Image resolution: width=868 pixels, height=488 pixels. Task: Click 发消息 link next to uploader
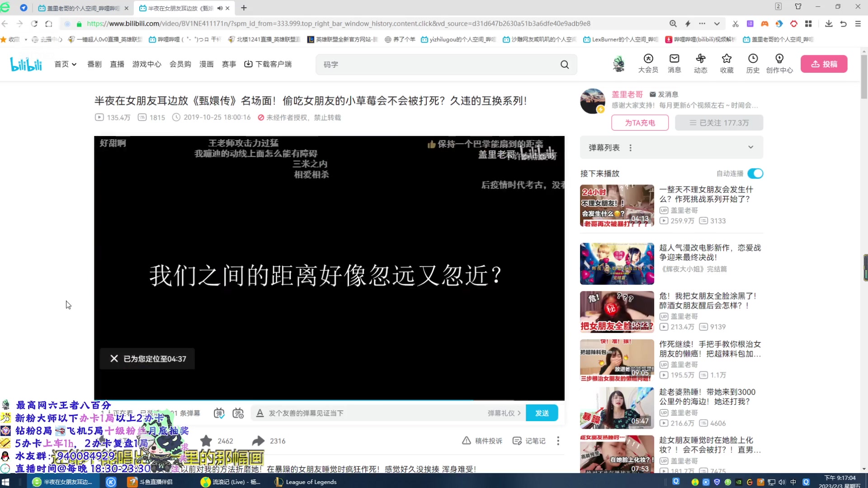coord(664,94)
